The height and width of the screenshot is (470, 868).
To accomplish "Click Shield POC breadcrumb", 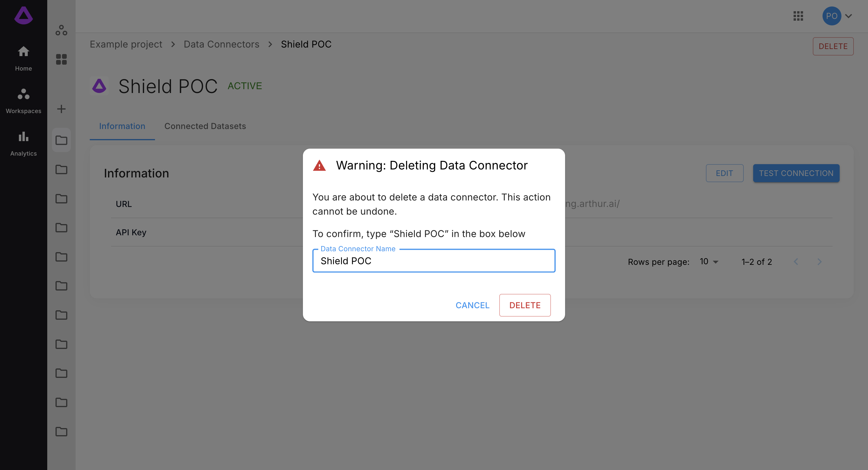I will [x=306, y=44].
